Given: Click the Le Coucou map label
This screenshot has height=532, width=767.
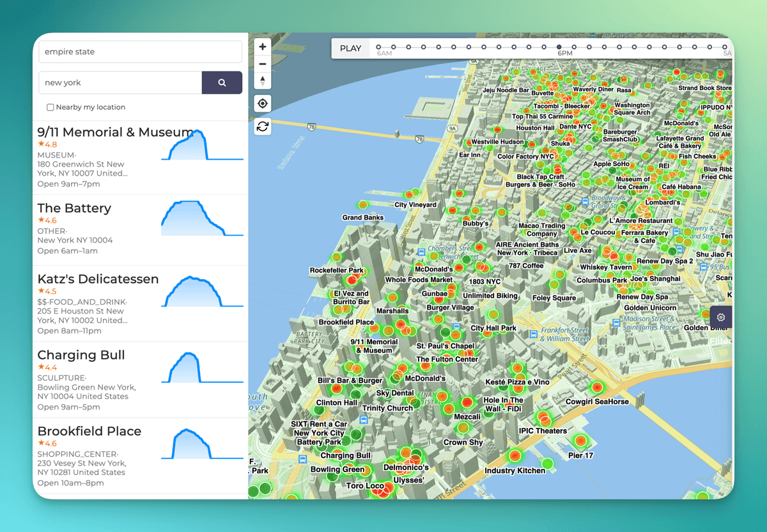Looking at the screenshot, I should (598, 232).
